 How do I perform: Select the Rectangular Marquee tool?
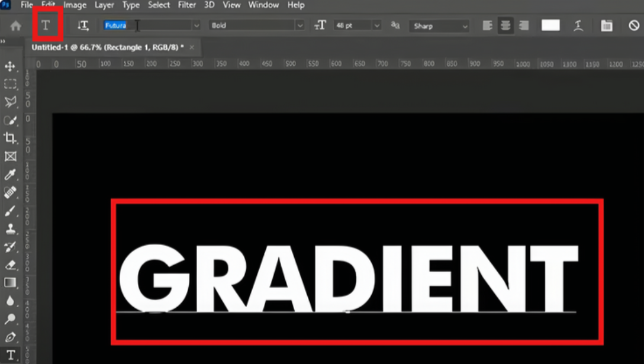point(10,84)
